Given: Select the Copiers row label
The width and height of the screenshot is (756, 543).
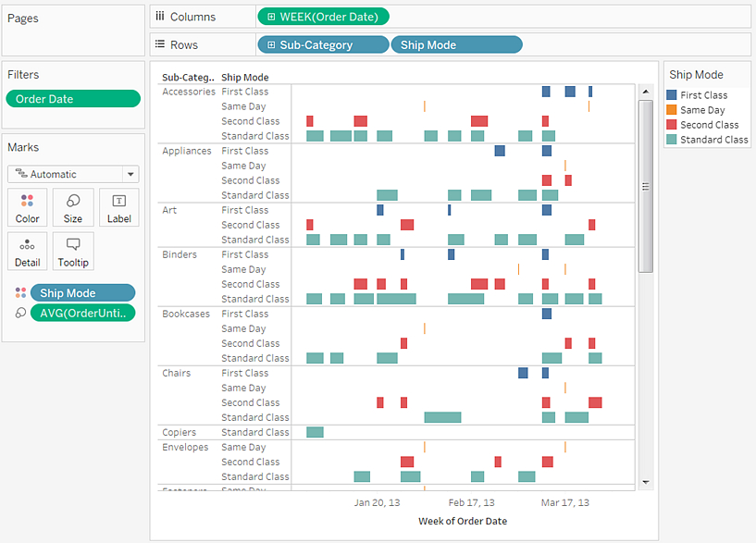Looking at the screenshot, I should pos(179,432).
